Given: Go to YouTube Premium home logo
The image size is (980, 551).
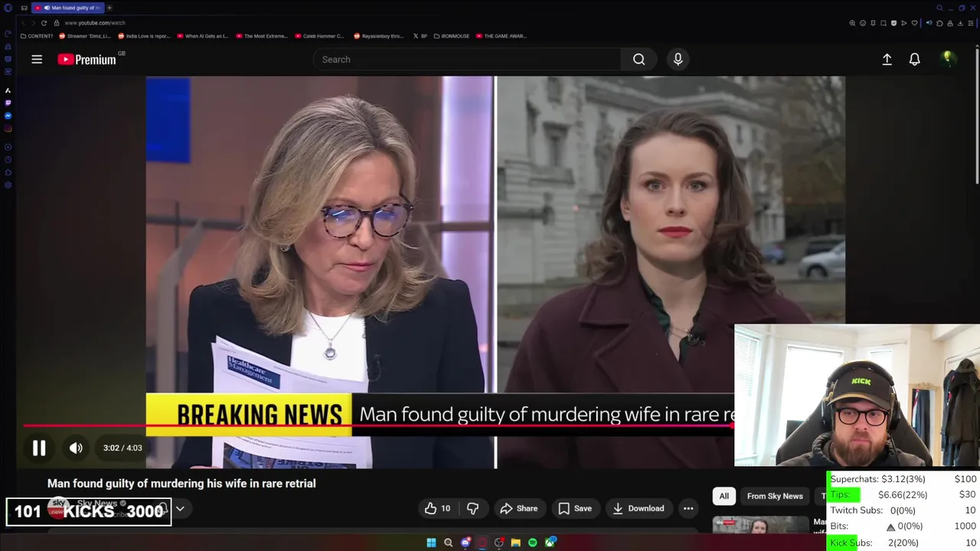Looking at the screenshot, I should point(87,59).
